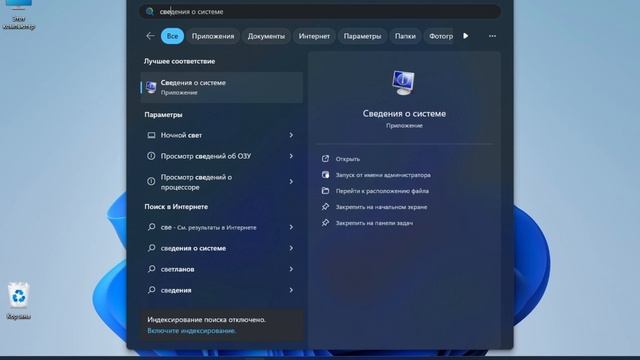Image resolution: width=640 pixels, height=360 pixels.
Task: Click search icon beside 'сведения' suggestion
Action: pos(151,290)
